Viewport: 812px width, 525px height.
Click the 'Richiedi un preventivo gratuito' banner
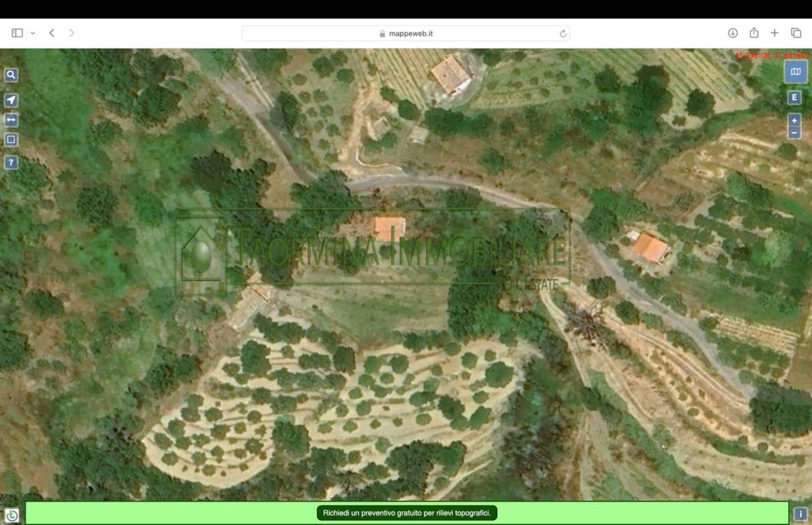click(407, 513)
